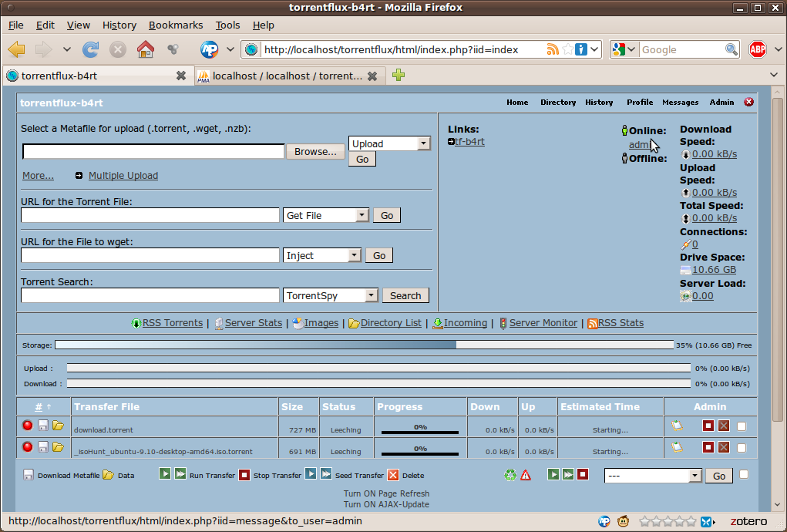Click Go button next to Get File
Image resolution: width=787 pixels, height=532 pixels.
pyautogui.click(x=387, y=215)
